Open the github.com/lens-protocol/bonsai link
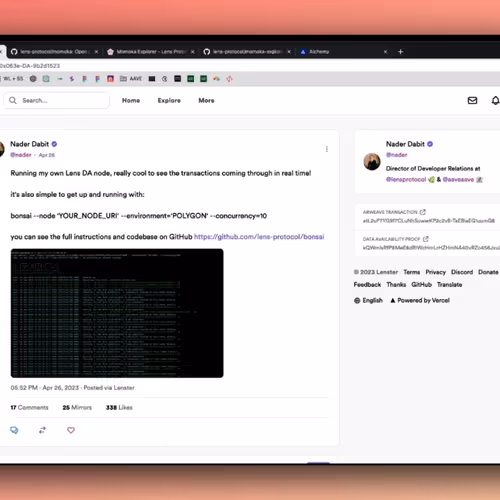Screen dimensions: 500x500 (x=259, y=237)
